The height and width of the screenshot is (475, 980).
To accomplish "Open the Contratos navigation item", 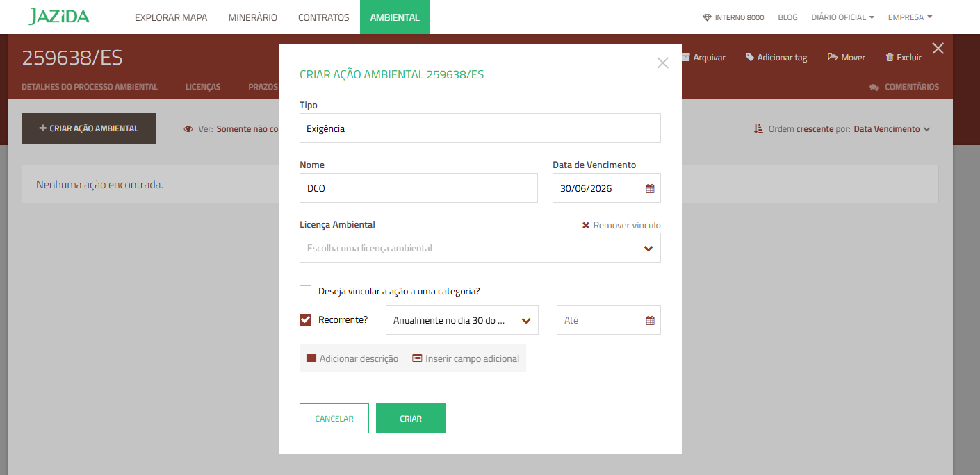I will pos(323,17).
